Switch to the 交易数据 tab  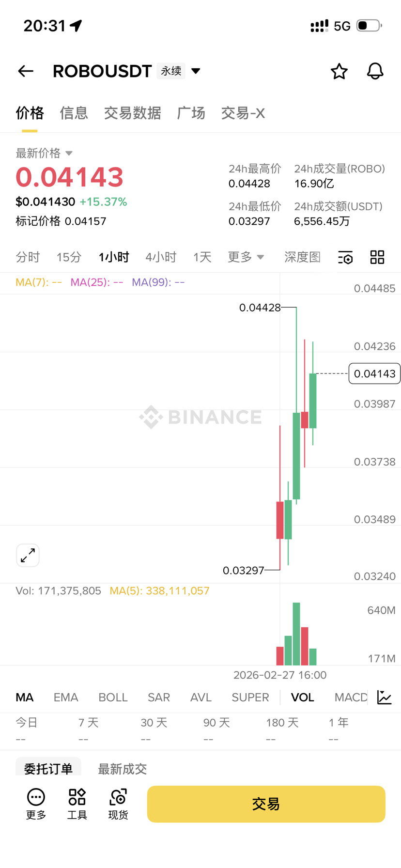pos(132,113)
